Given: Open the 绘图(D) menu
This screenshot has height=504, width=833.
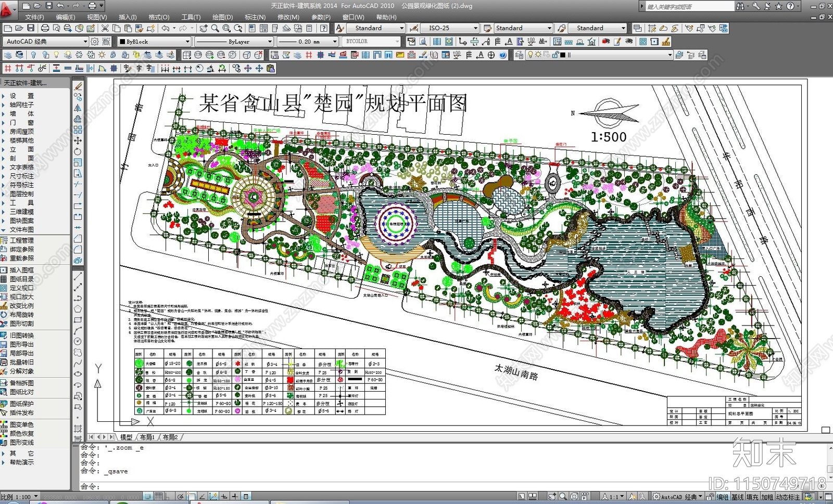Looking at the screenshot, I should [x=222, y=17].
